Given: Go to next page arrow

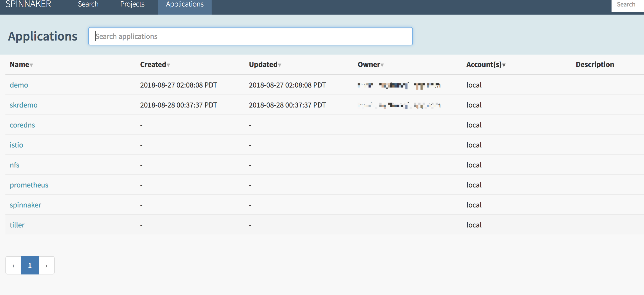Looking at the screenshot, I should [x=47, y=266].
